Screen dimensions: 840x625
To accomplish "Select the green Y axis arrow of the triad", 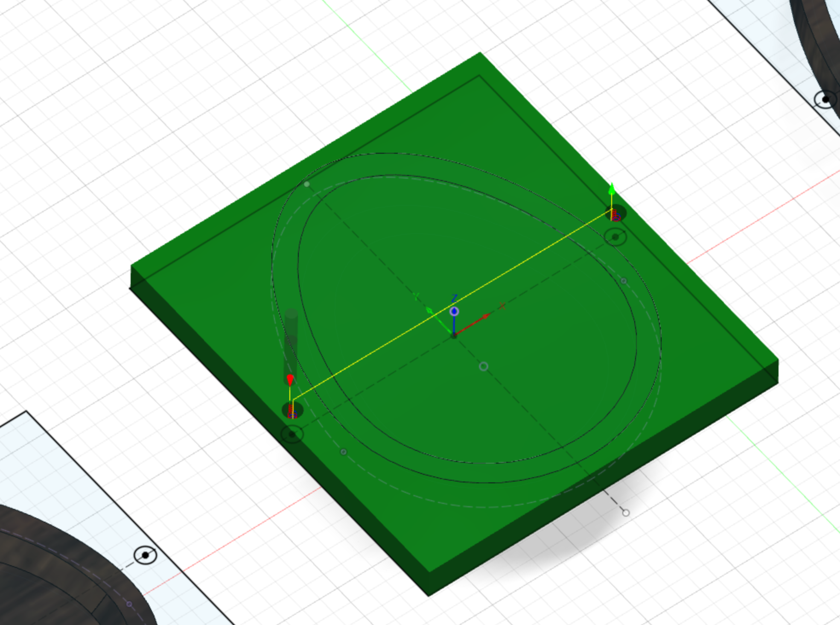I will (x=429, y=311).
